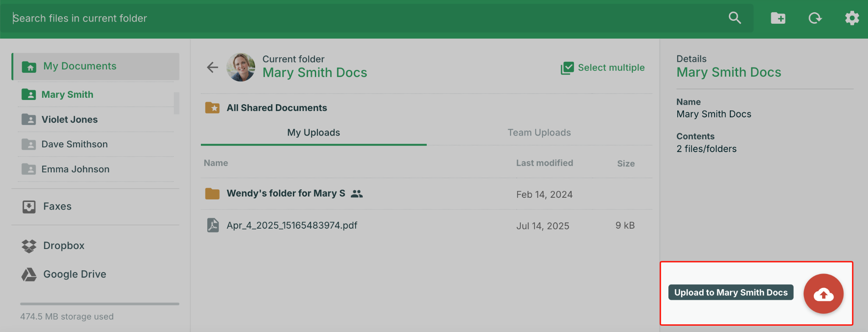Refresh the file list
This screenshot has width=868, height=332.
click(x=815, y=18)
